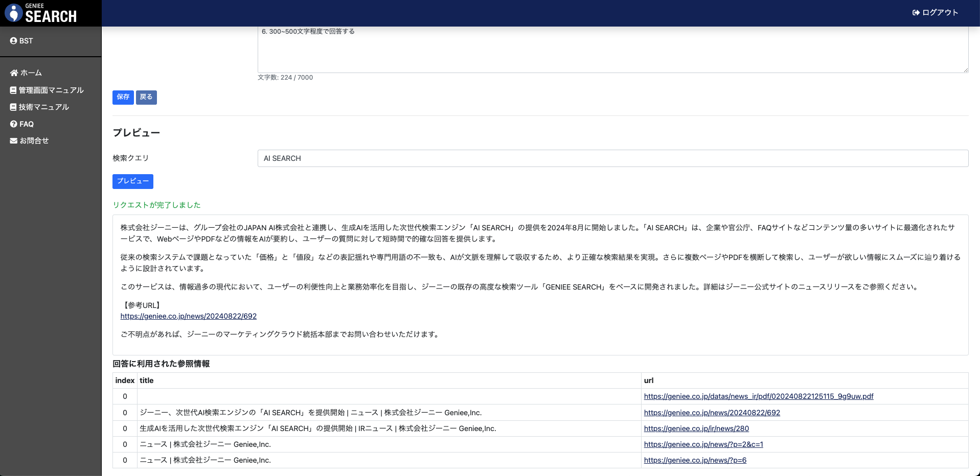Click the 管理画面マニュアル book icon
The image size is (980, 476).
coord(13,90)
